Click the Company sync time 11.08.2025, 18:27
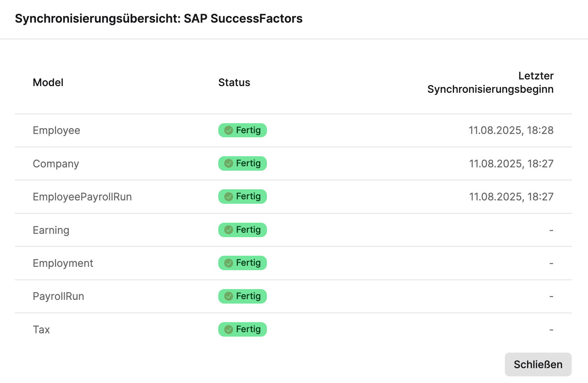 [511, 164]
